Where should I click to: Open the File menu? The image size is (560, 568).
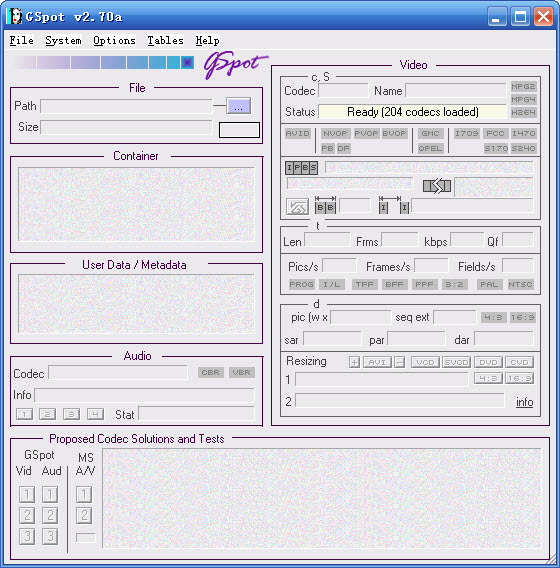(21, 40)
